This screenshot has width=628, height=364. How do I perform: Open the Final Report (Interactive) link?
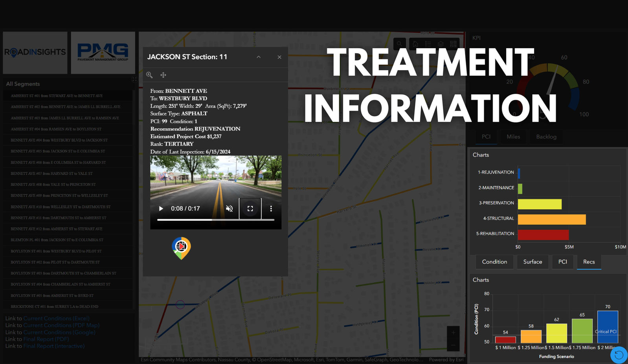click(54, 346)
